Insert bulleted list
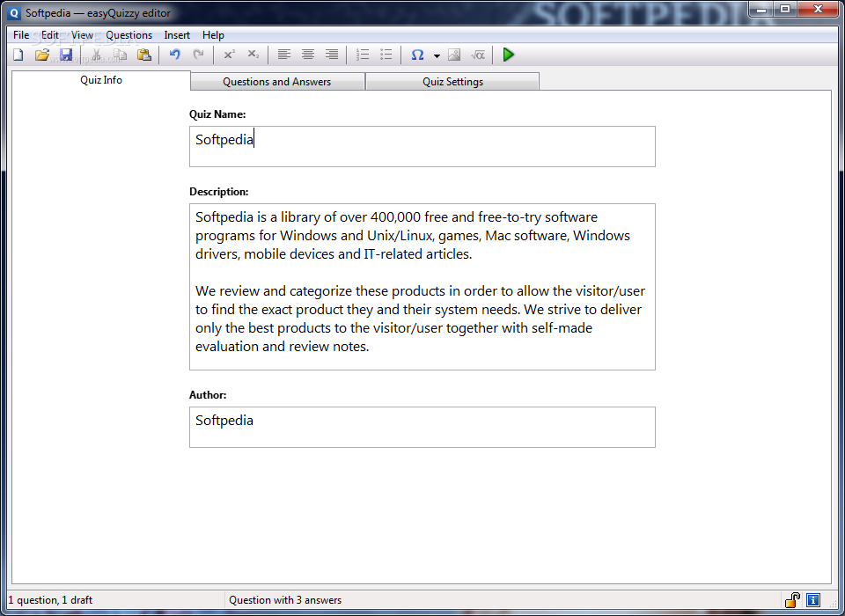 click(386, 55)
